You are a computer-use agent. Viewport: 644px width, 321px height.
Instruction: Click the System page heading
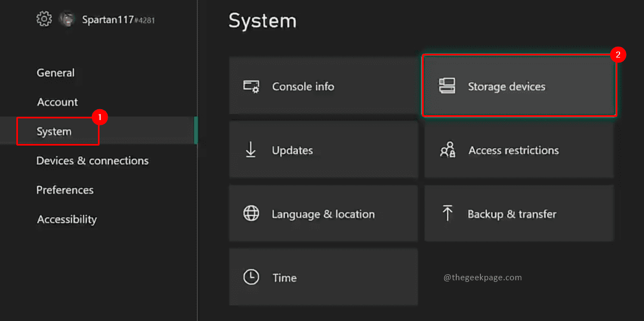click(x=263, y=21)
